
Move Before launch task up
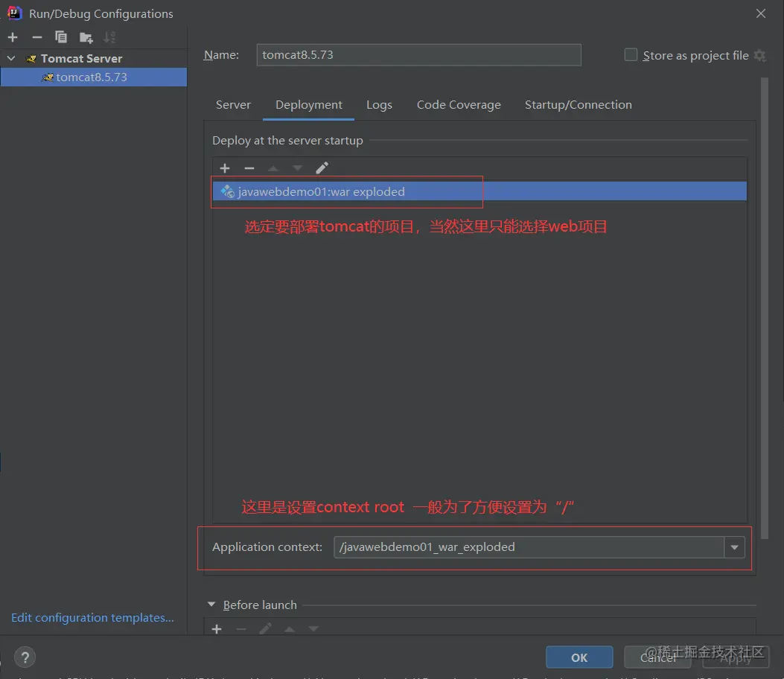pyautogui.click(x=290, y=629)
